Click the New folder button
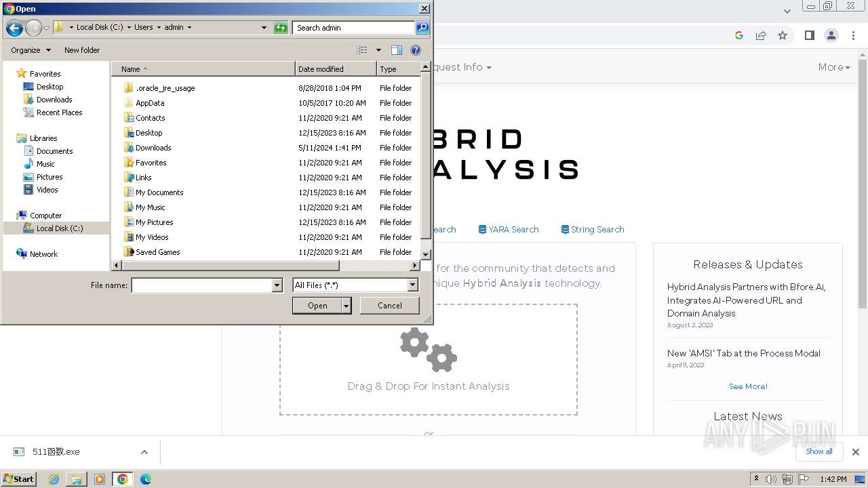This screenshot has height=488, width=868. (82, 50)
